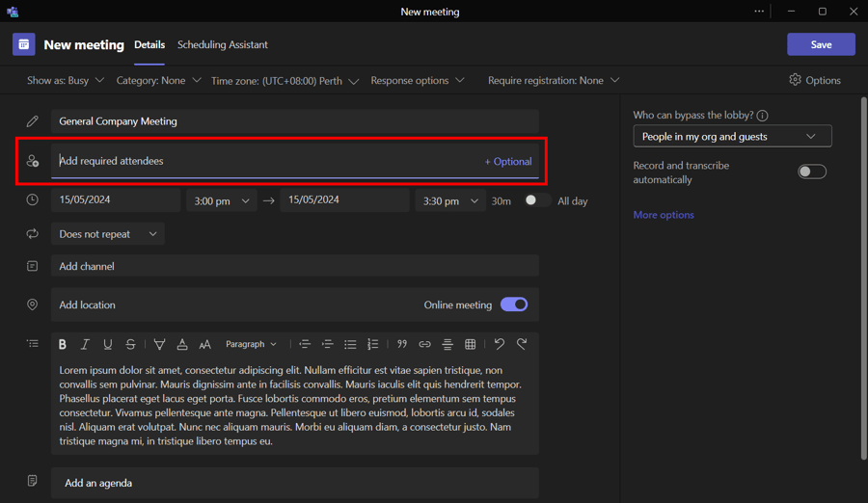Increase paragraph indent

[327, 344]
